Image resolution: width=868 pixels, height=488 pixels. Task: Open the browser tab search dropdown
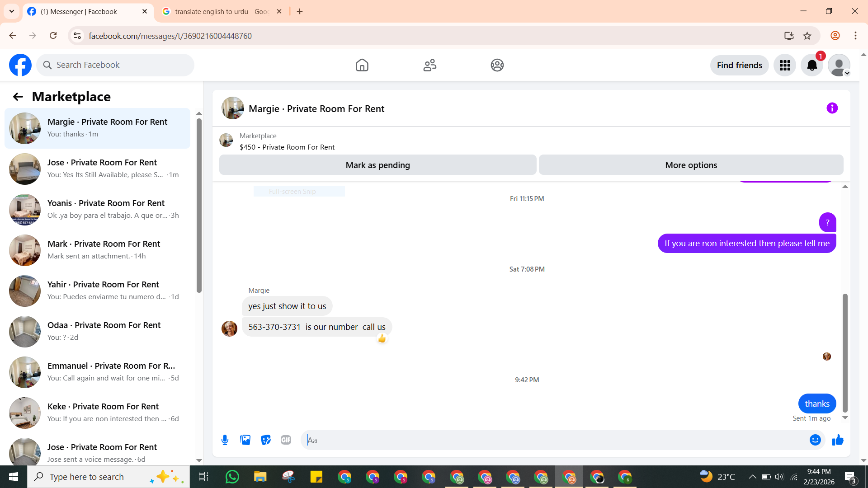point(12,11)
